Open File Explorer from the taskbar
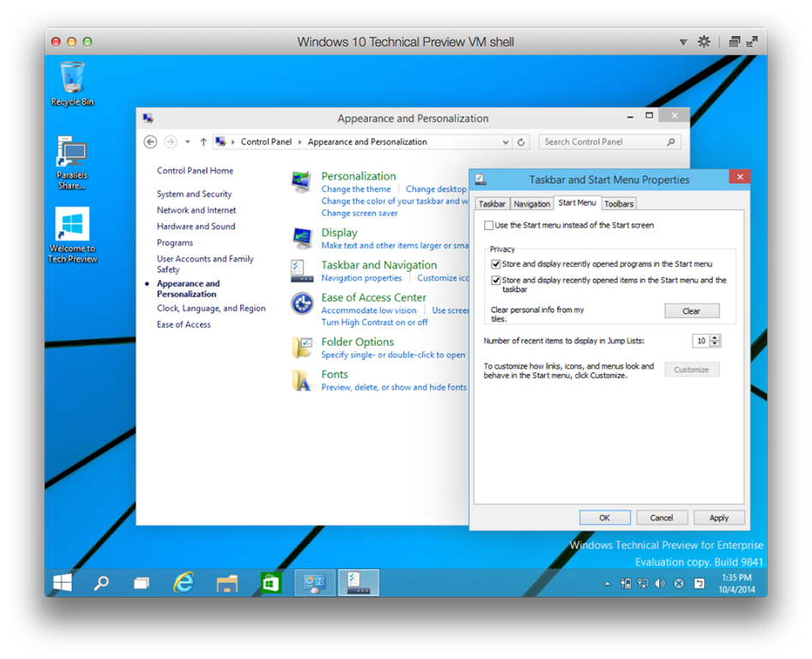Screen dimensions: 812x659 (x=227, y=583)
